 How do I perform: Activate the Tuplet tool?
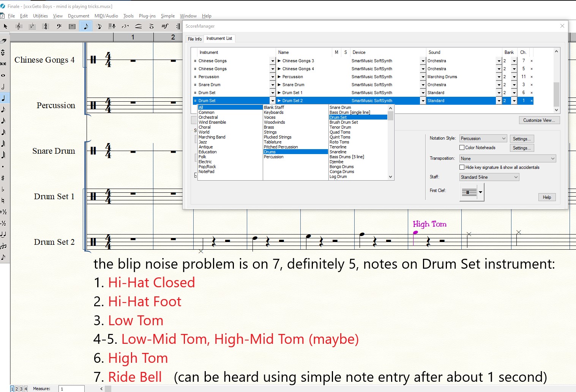point(125,26)
